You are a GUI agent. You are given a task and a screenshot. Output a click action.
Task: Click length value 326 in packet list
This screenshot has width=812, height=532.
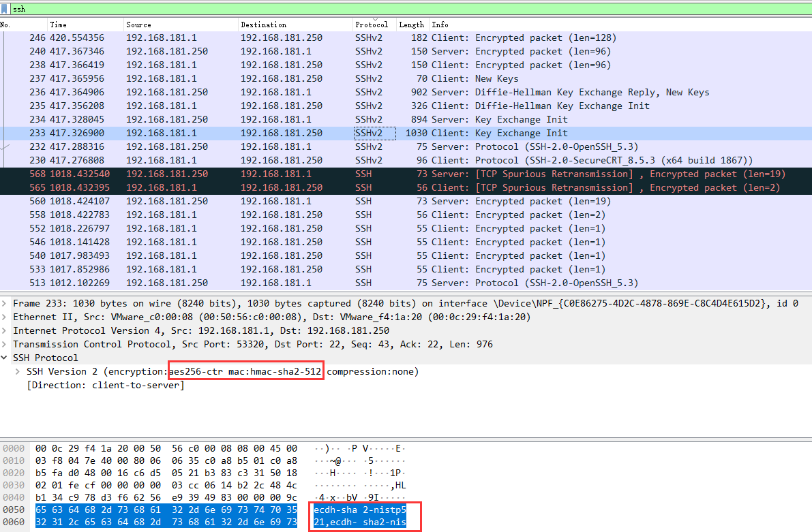pos(419,106)
